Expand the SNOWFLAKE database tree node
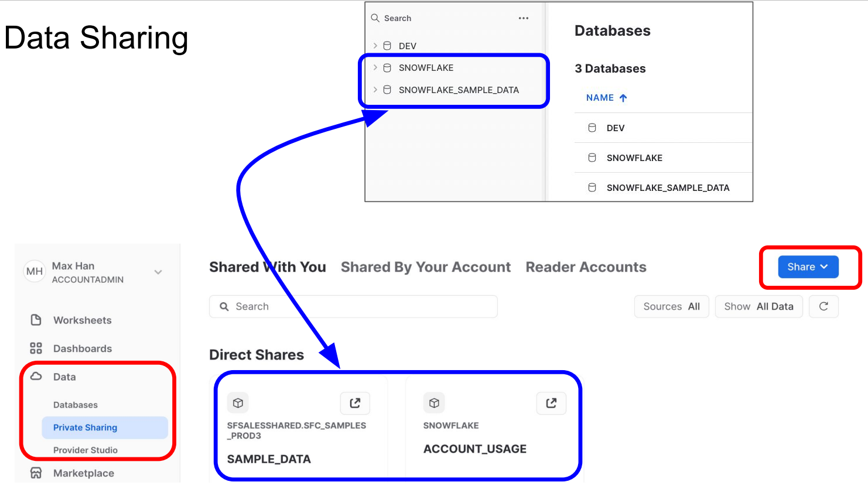The width and height of the screenshot is (868, 489). click(x=375, y=68)
